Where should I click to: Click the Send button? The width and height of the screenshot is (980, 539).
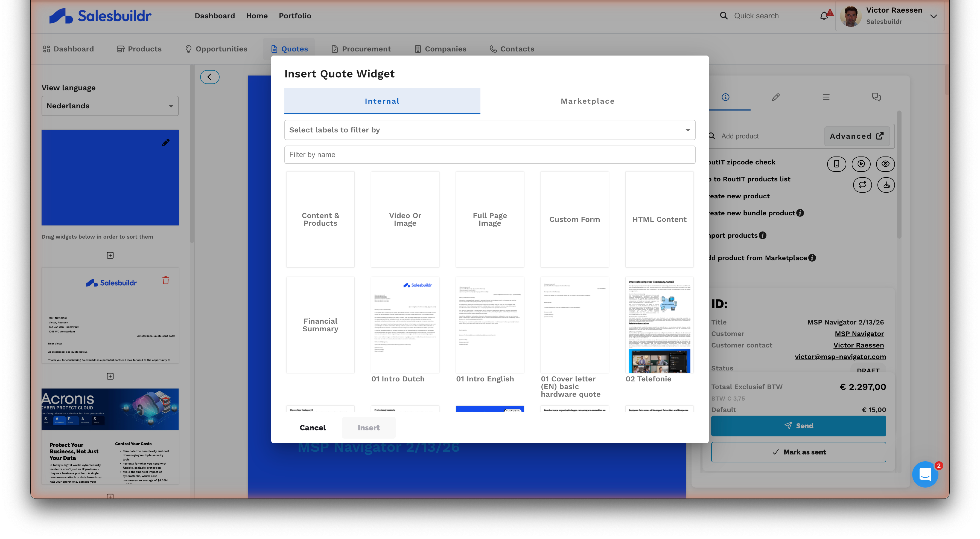coord(798,425)
